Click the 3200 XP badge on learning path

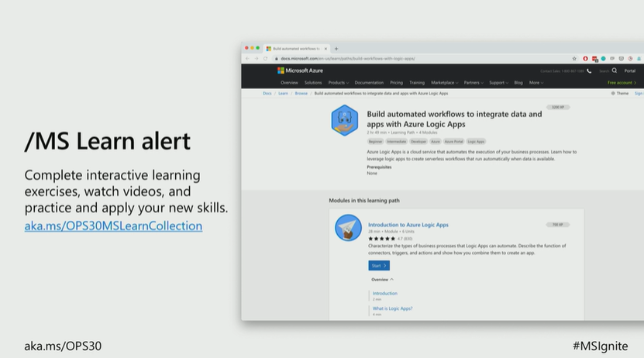pyautogui.click(x=558, y=107)
